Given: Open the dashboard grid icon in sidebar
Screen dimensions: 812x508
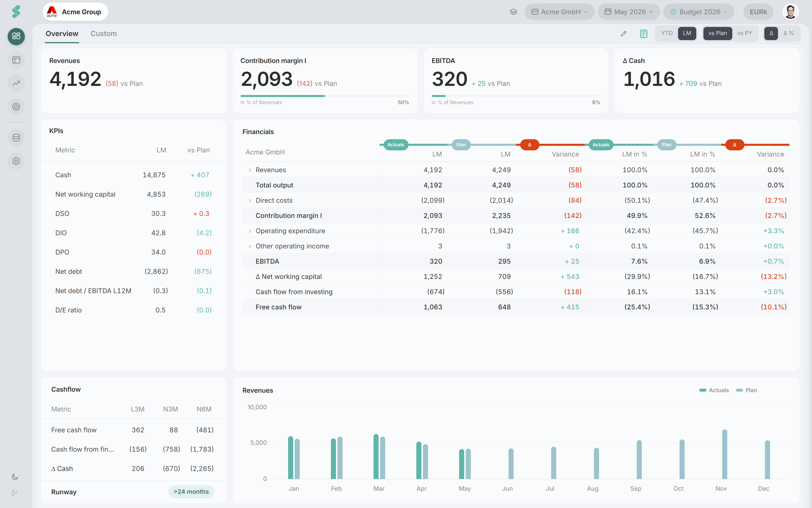Looking at the screenshot, I should click(x=16, y=36).
